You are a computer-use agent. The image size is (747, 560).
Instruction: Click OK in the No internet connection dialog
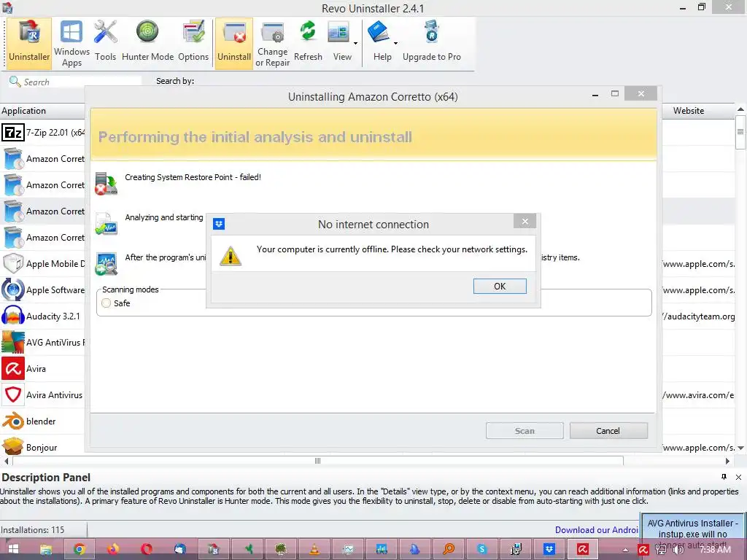tap(500, 286)
